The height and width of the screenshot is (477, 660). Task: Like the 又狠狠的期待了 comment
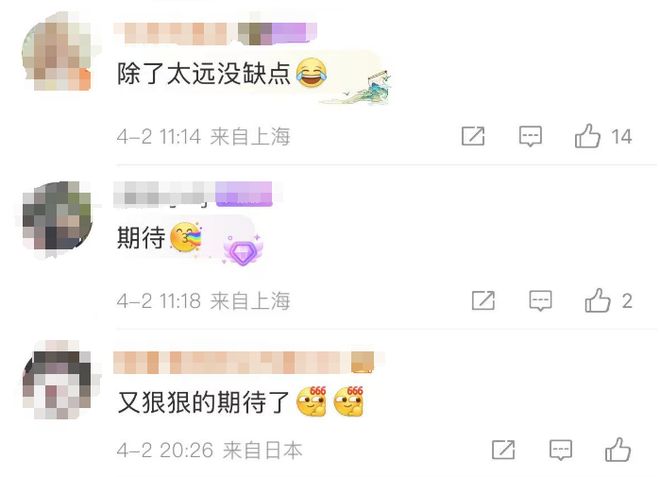(618, 450)
